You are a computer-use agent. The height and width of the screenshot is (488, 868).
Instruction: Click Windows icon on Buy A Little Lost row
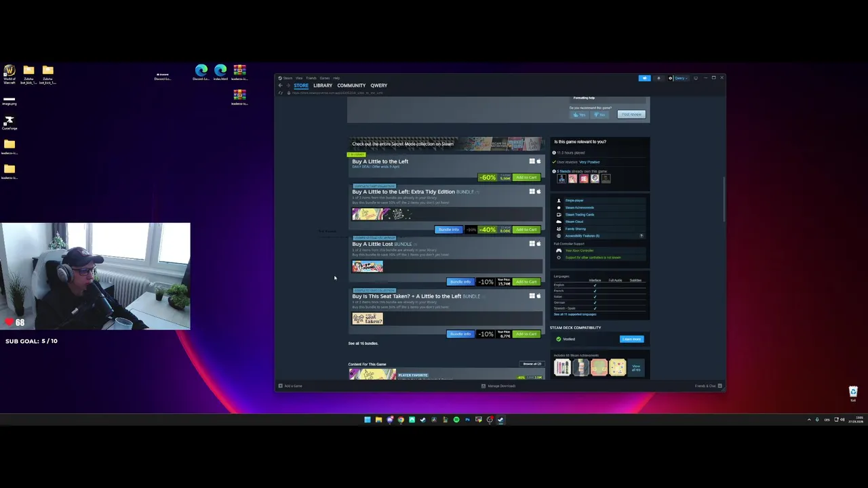pos(532,244)
